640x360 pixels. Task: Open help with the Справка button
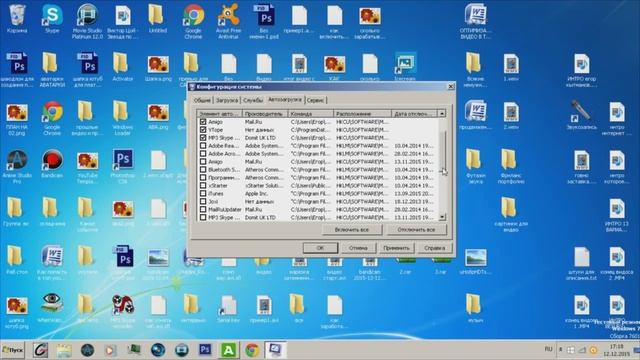pos(434,248)
